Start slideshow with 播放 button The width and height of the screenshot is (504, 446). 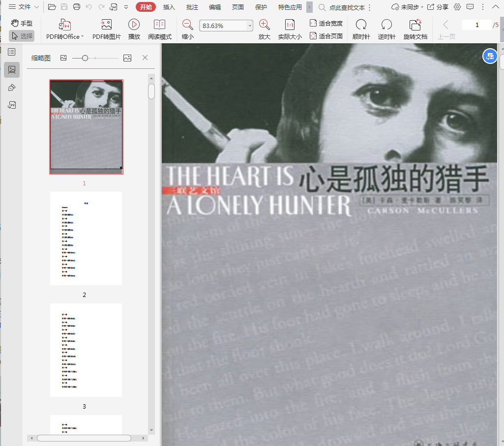pos(134,25)
